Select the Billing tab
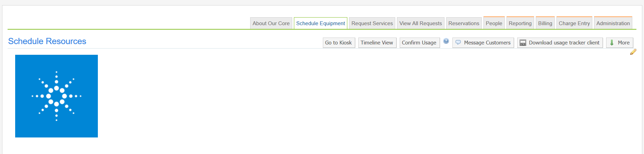 (x=545, y=23)
